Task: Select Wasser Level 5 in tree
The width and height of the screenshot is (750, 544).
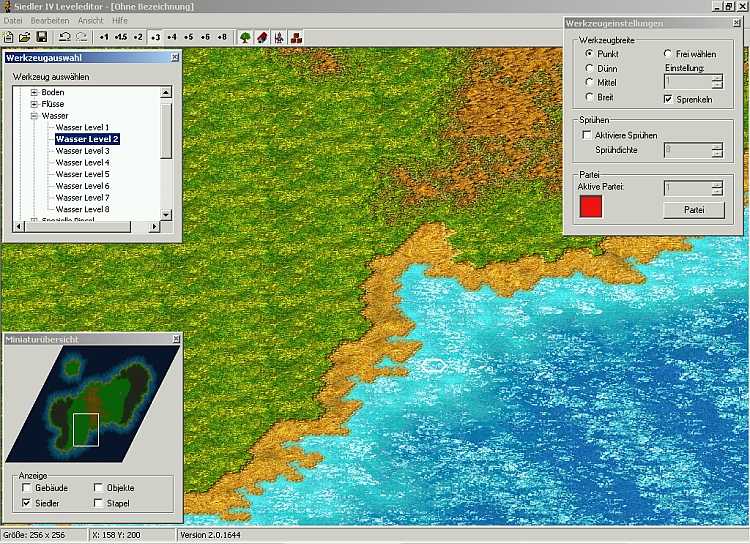Action: [82, 174]
